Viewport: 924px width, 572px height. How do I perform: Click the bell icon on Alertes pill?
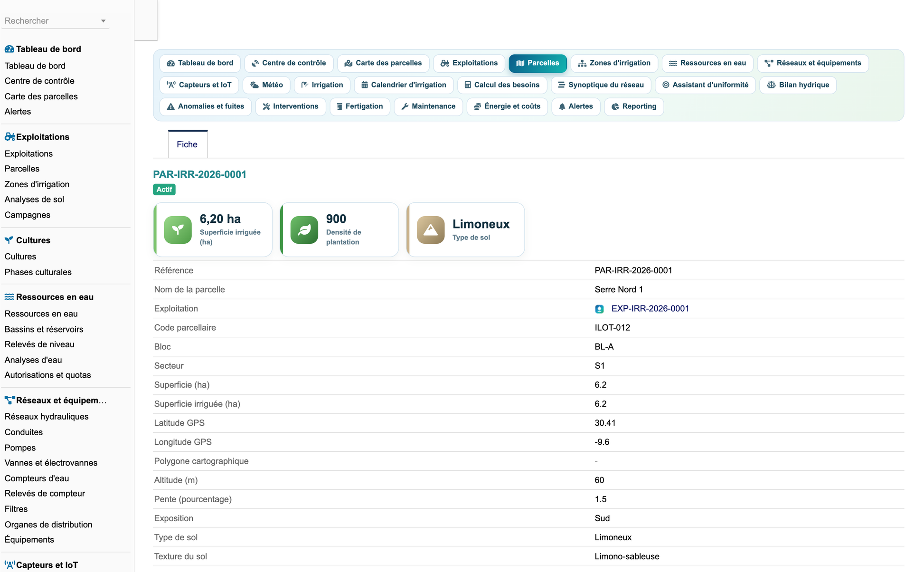pyautogui.click(x=562, y=106)
